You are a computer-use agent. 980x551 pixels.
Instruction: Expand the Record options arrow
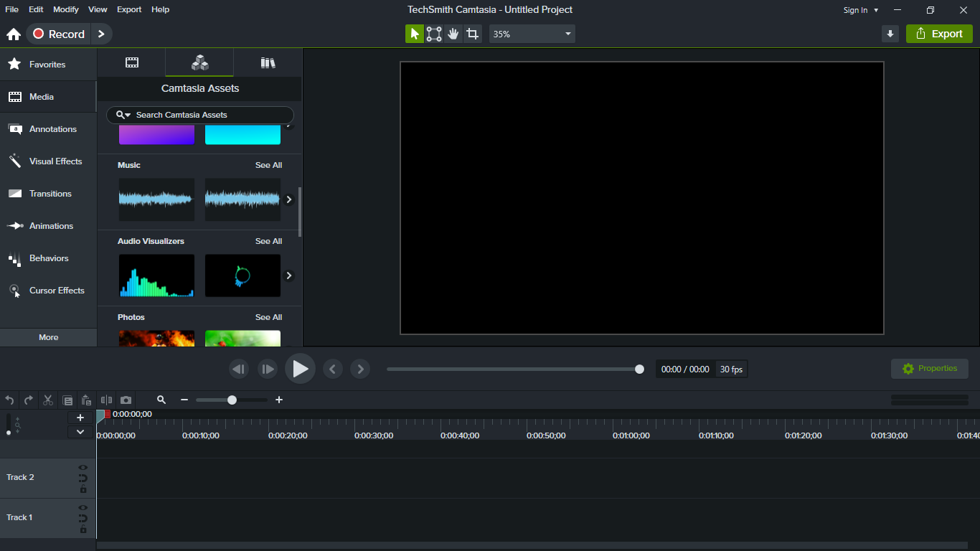click(x=101, y=34)
